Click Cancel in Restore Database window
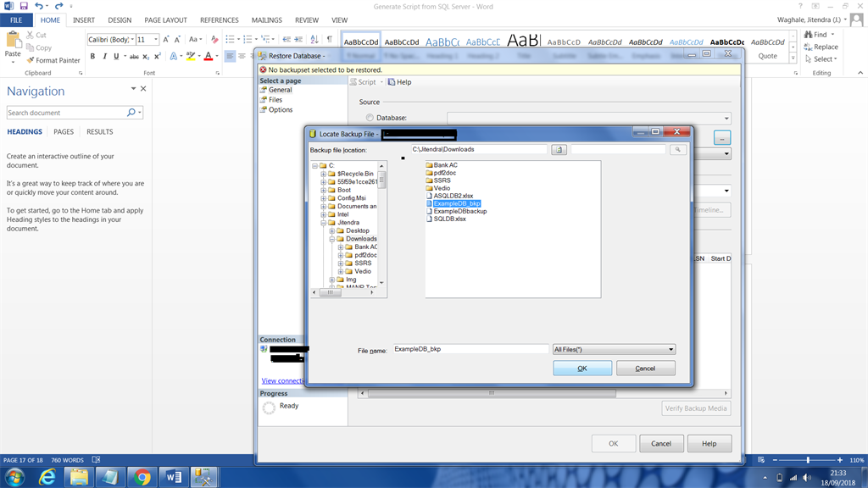This screenshot has height=488, width=868. (x=661, y=444)
